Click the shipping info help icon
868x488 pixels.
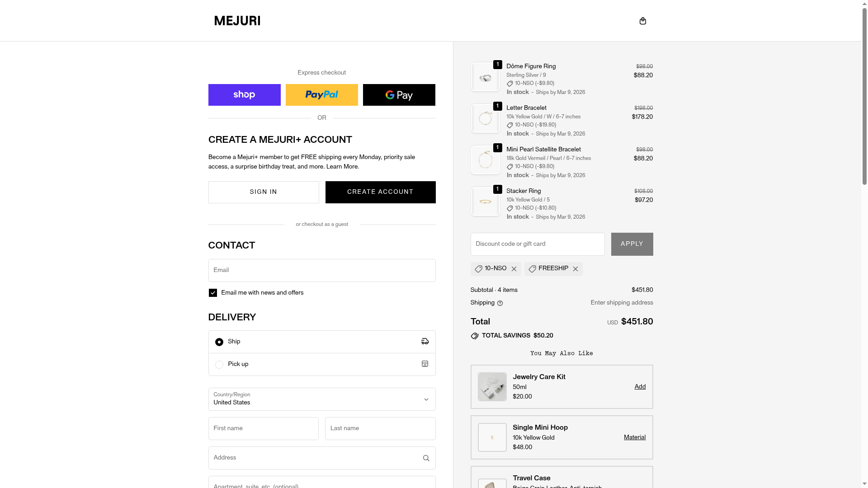point(500,303)
